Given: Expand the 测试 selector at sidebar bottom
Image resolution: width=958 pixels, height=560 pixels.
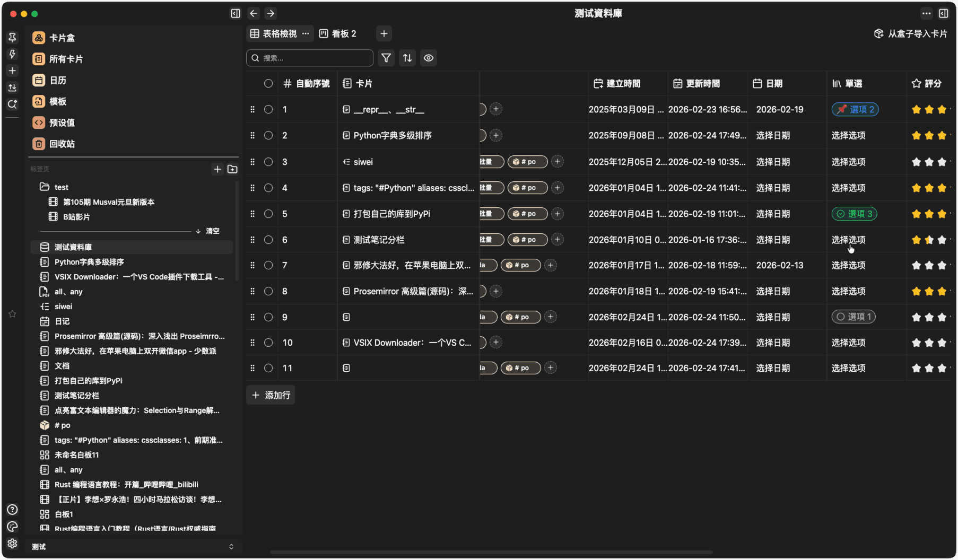Looking at the screenshot, I should pyautogui.click(x=231, y=546).
